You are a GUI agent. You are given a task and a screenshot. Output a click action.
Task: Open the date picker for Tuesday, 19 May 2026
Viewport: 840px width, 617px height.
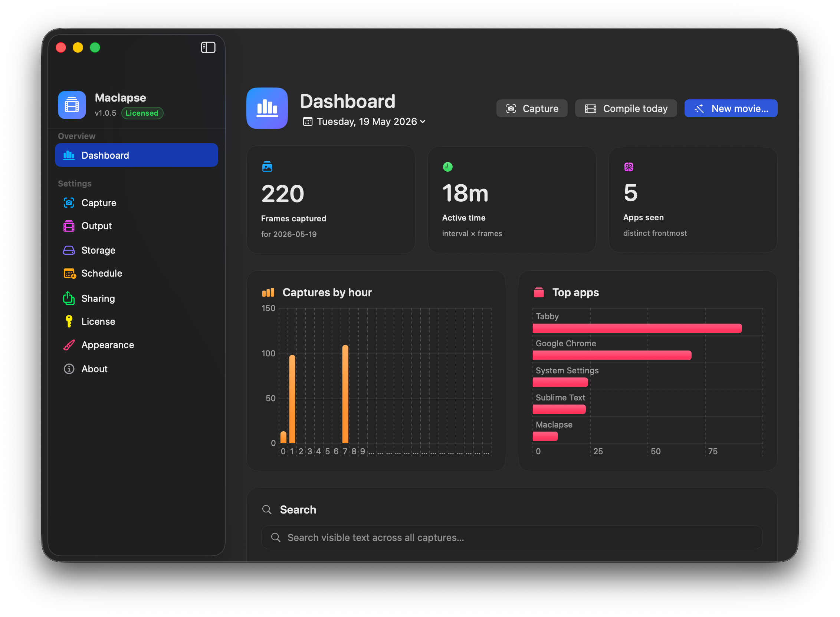point(365,122)
